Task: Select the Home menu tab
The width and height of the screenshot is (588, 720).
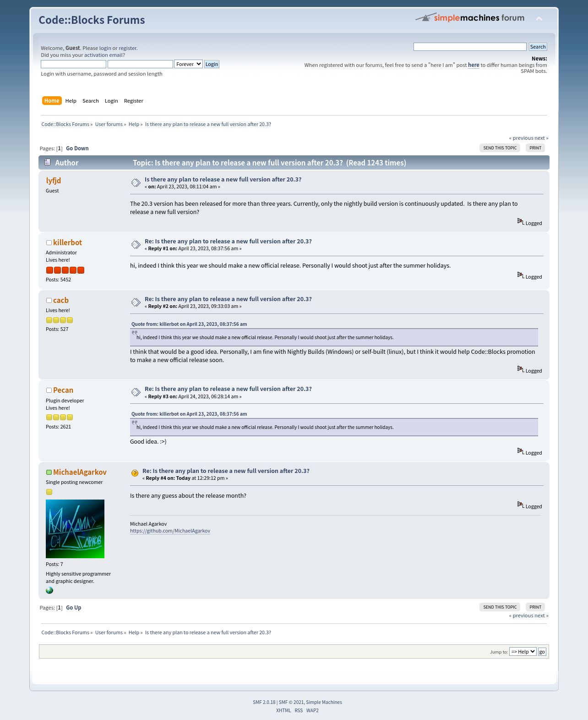Action: (x=52, y=101)
